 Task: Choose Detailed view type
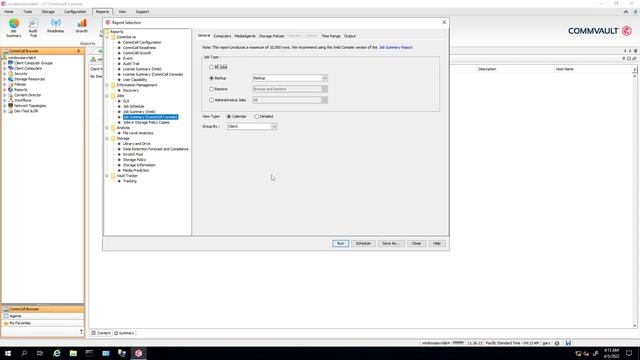pos(257,117)
